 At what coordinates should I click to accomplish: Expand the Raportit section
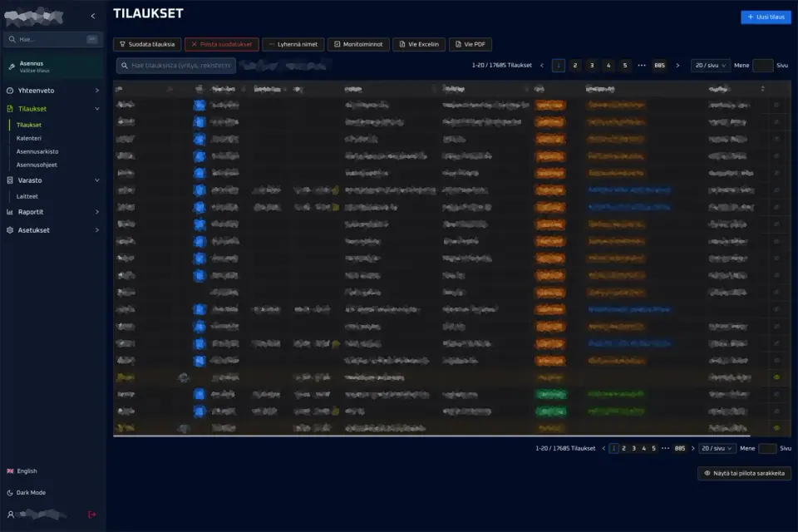(x=53, y=212)
